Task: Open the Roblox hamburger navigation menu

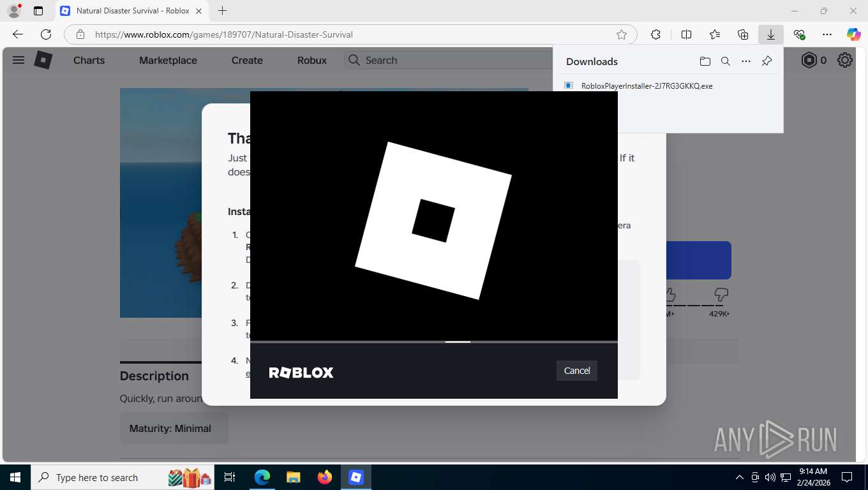Action: [x=19, y=60]
